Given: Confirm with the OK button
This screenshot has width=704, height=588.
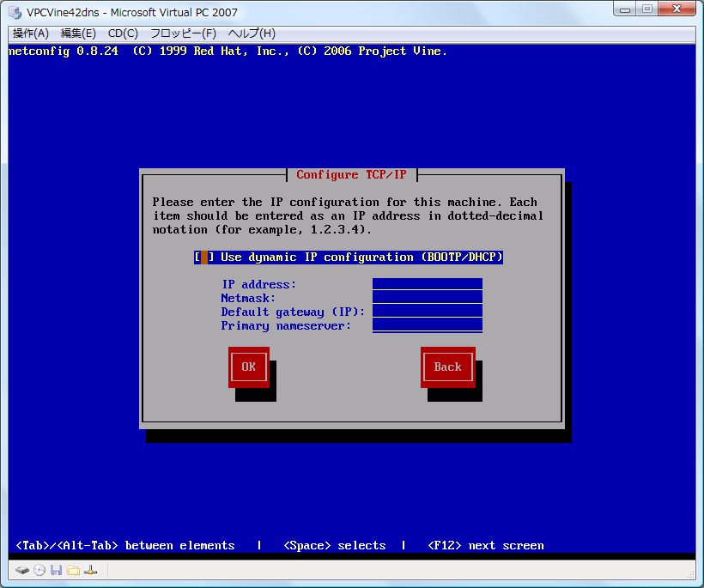Looking at the screenshot, I should pyautogui.click(x=249, y=367).
